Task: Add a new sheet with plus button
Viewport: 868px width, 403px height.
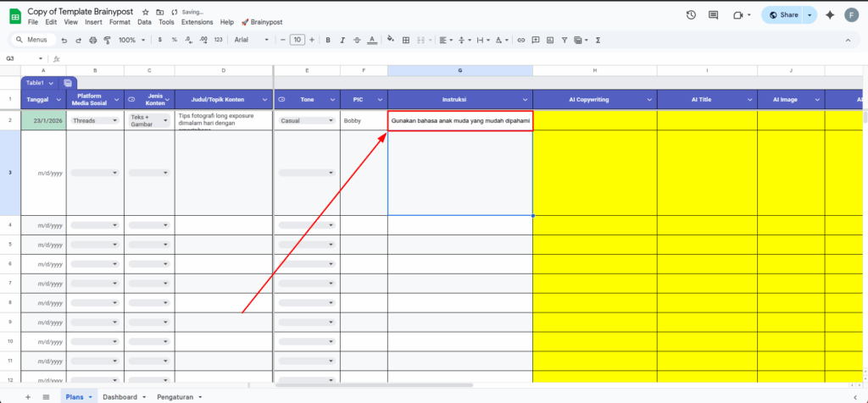Action: tap(27, 396)
